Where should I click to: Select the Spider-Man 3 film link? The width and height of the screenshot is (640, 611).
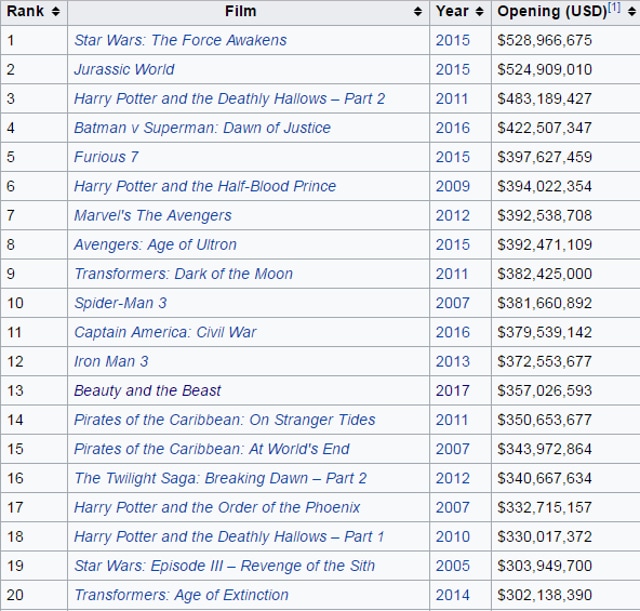pyautogui.click(x=120, y=303)
